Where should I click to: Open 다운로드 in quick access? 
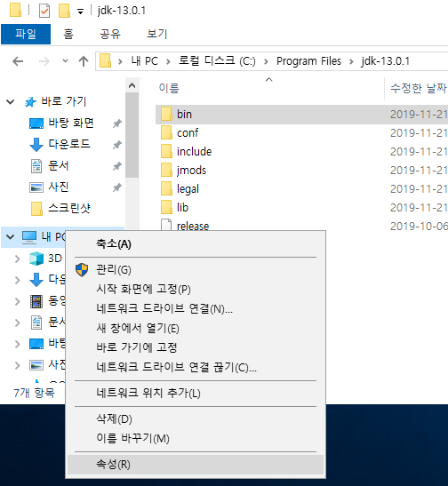click(x=69, y=144)
